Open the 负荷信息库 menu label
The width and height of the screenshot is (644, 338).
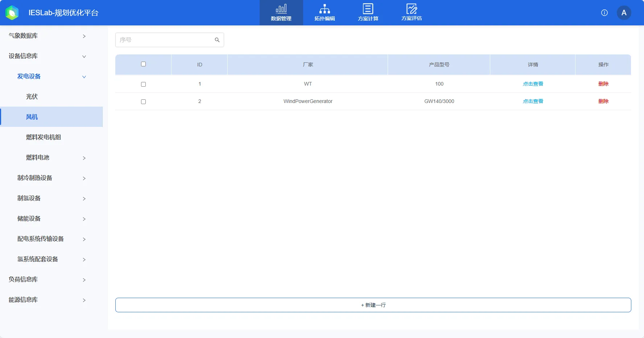point(23,279)
